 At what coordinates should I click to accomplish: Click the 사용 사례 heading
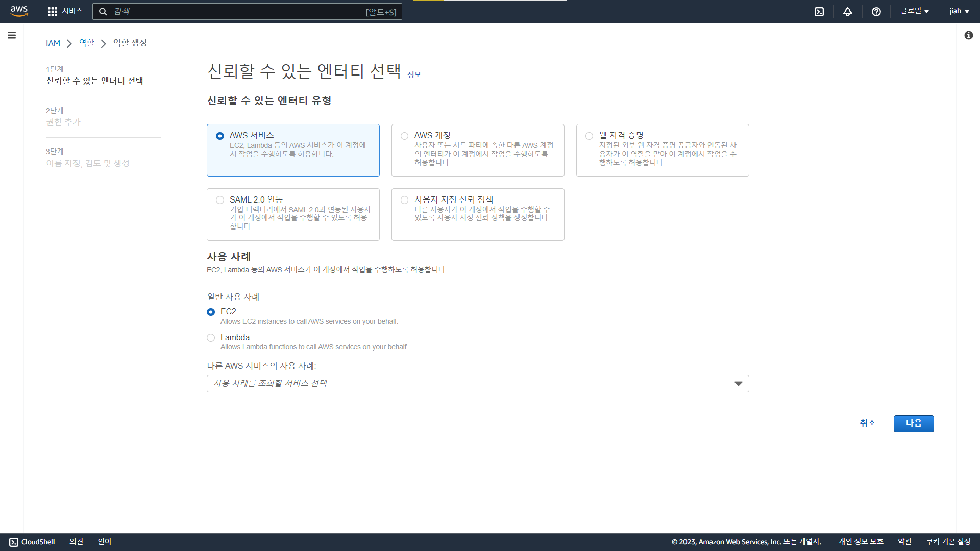(229, 257)
